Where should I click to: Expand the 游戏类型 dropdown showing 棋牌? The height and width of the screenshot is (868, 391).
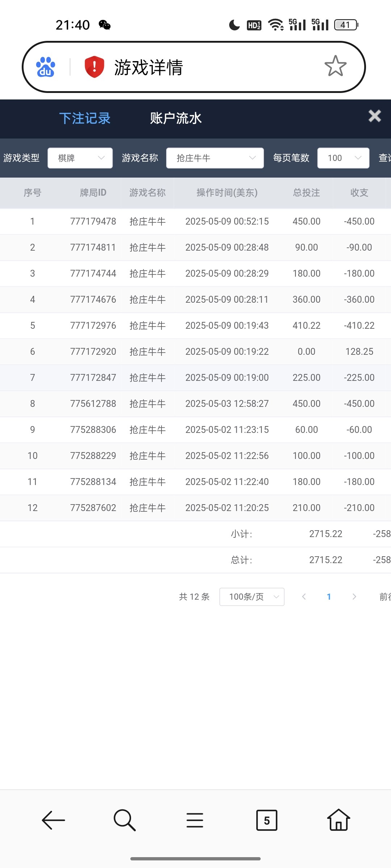(x=80, y=158)
